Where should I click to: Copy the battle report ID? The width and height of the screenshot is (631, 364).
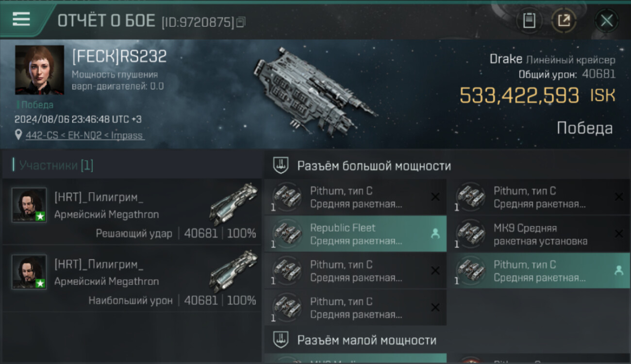tap(241, 22)
